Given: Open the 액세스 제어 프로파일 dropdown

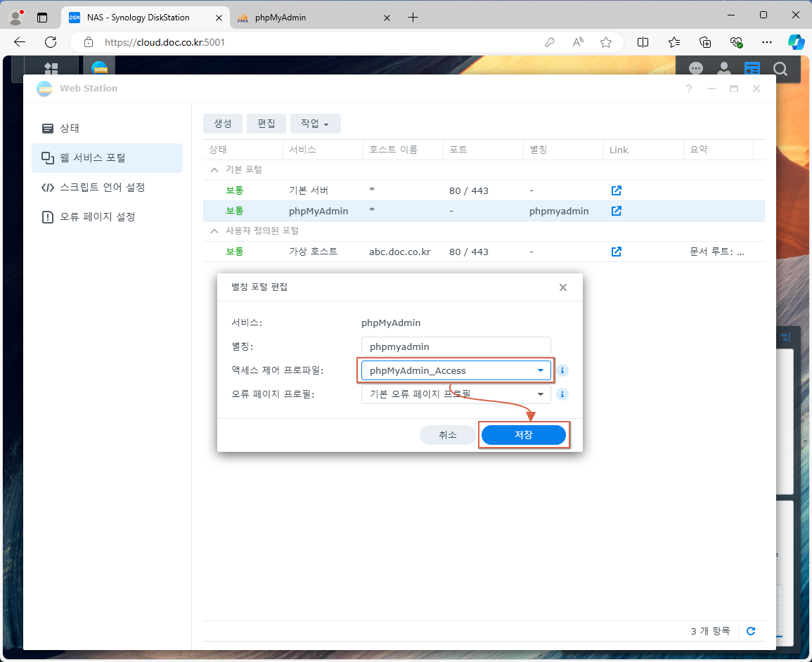Looking at the screenshot, I should coord(456,370).
